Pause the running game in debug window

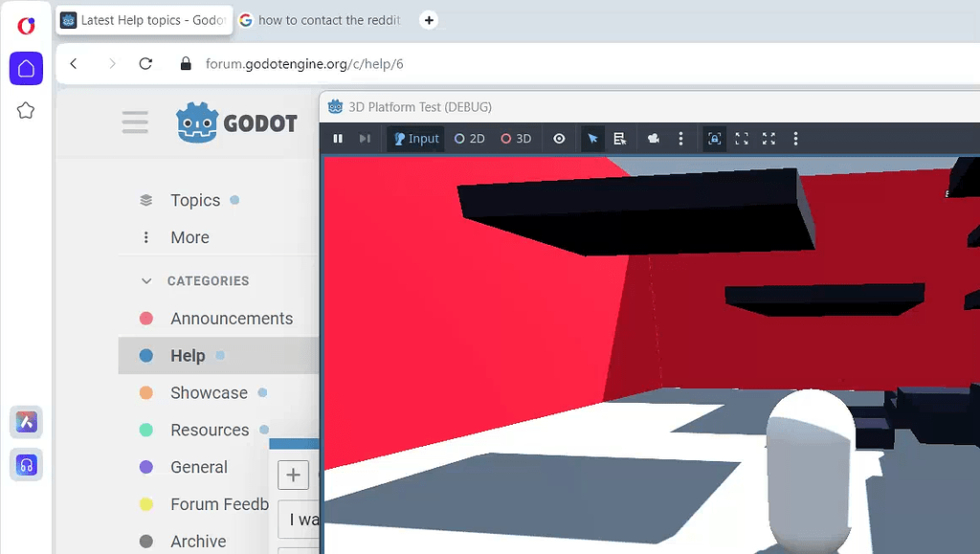click(338, 139)
